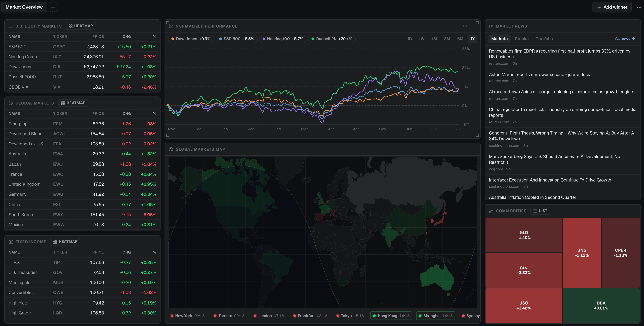Viewport: 644px width, 326px height.
Task: Open the All news link
Action: [625, 39]
